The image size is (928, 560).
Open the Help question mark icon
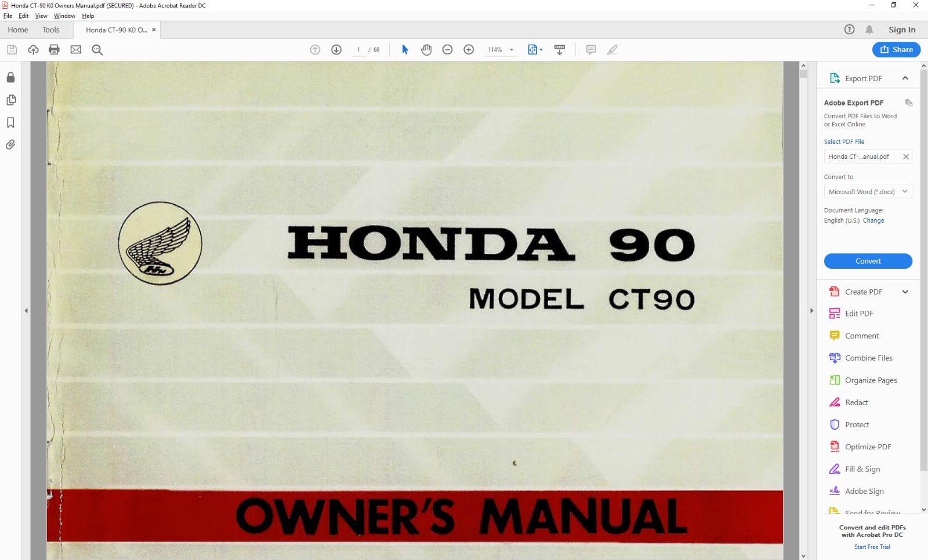tap(849, 30)
